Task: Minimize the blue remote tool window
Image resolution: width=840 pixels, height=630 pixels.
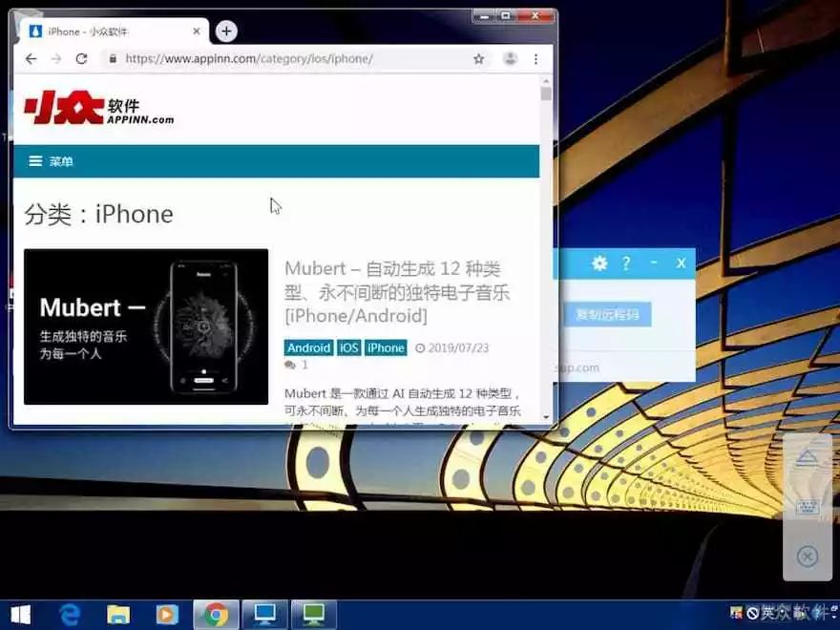Action: (x=654, y=262)
